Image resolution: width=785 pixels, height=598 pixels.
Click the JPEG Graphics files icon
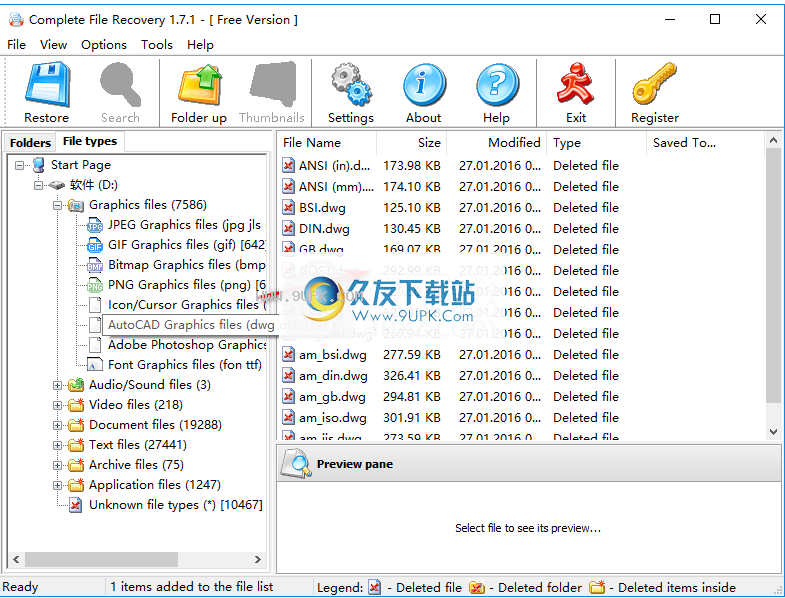[x=95, y=225]
